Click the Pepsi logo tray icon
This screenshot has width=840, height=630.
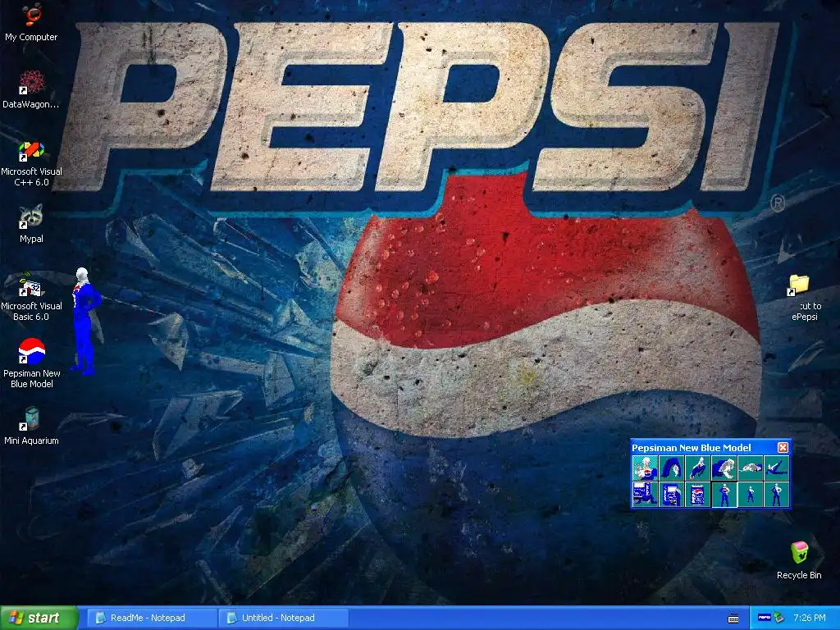tap(764, 618)
